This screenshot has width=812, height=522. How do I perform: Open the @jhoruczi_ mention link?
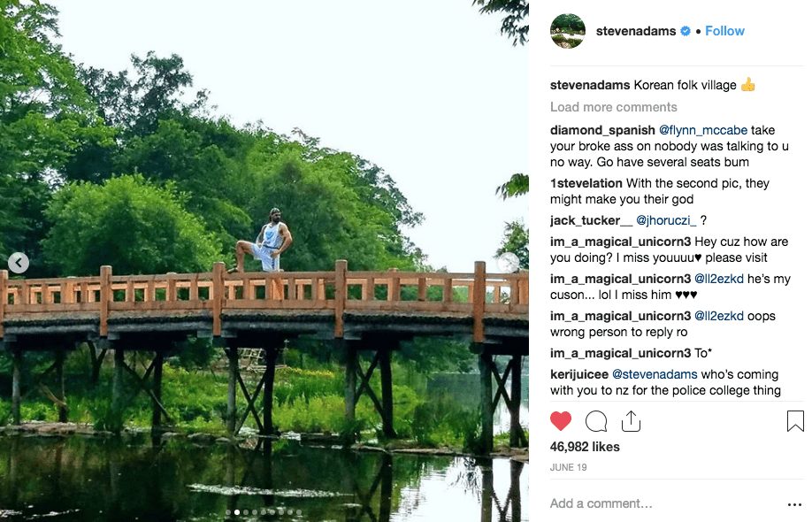pos(666,220)
